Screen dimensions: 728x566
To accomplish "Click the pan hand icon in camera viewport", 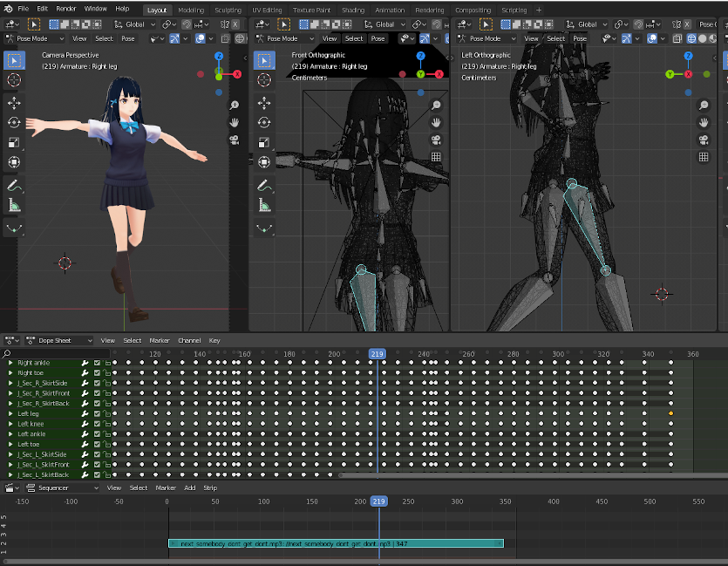I will (x=235, y=122).
